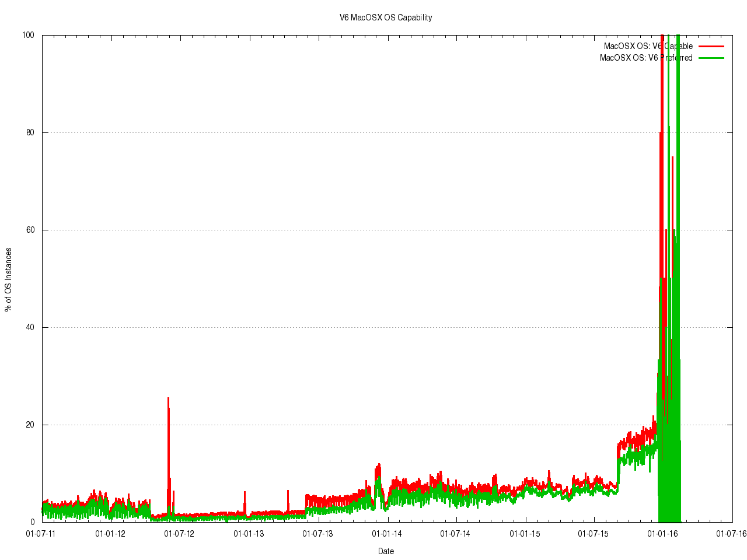Click the 01-07-16 date tick label

(731, 533)
